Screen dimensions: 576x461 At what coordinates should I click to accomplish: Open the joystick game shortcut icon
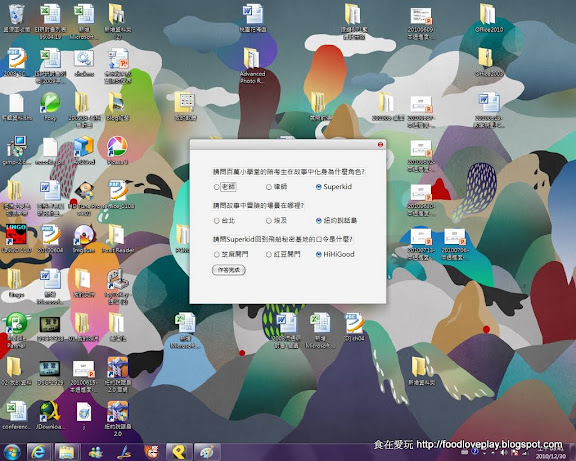pos(118,287)
